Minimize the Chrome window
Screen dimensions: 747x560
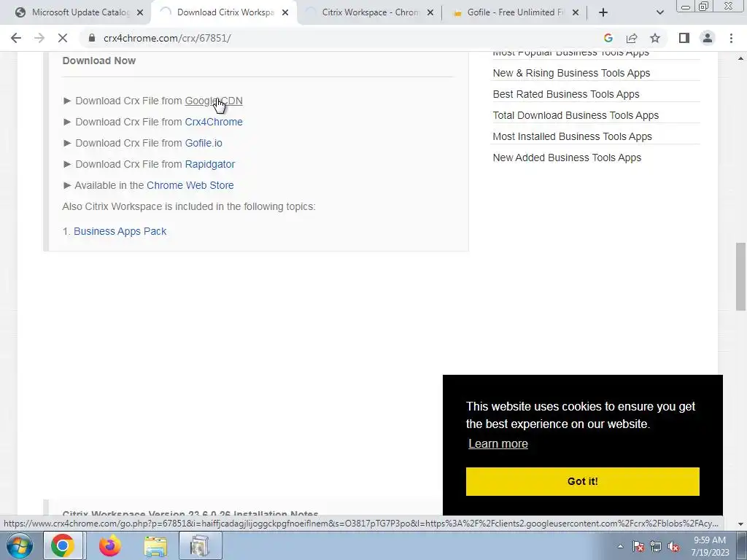(x=686, y=7)
